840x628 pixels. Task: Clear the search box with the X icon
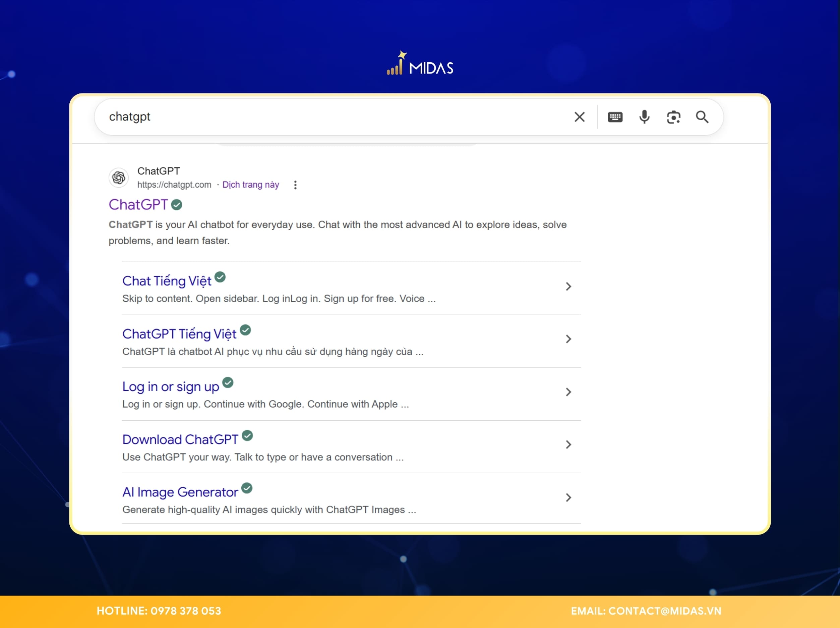[579, 117]
